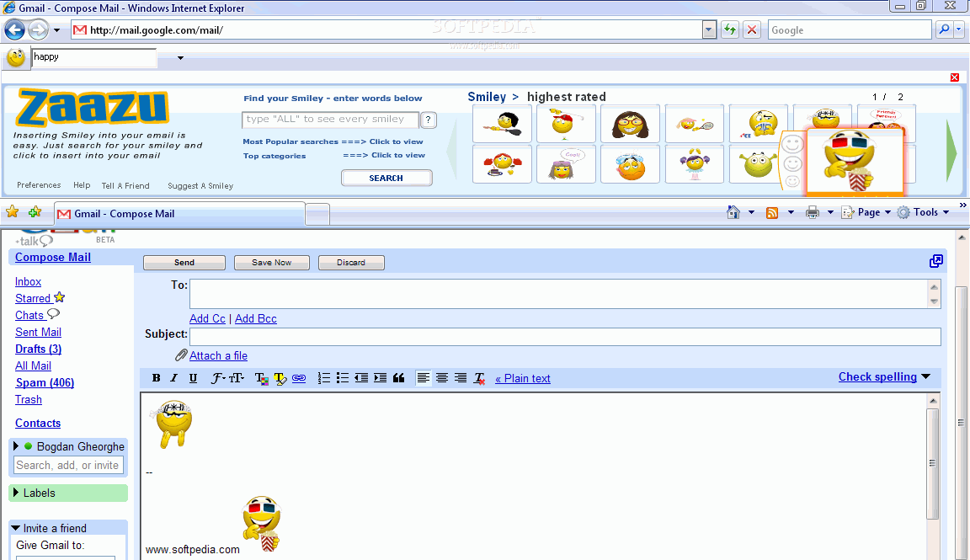Open Zaazu Help
The width and height of the screenshot is (970, 560).
pos(82,185)
